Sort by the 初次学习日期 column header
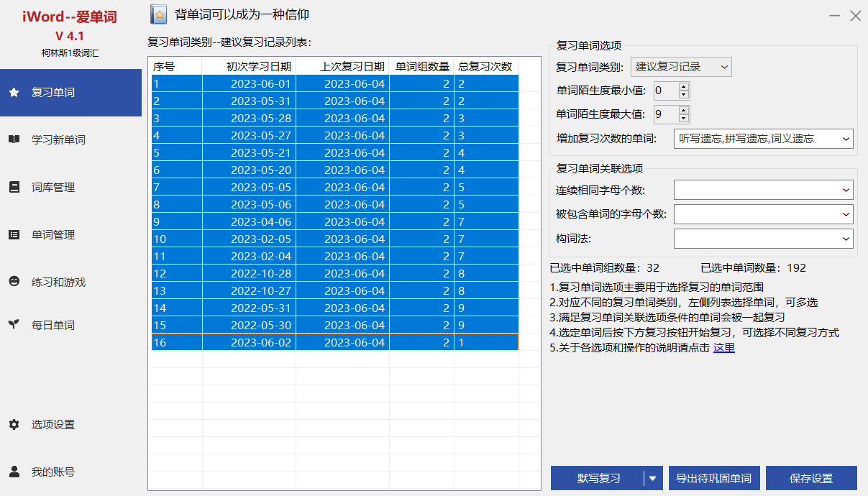 pos(249,67)
